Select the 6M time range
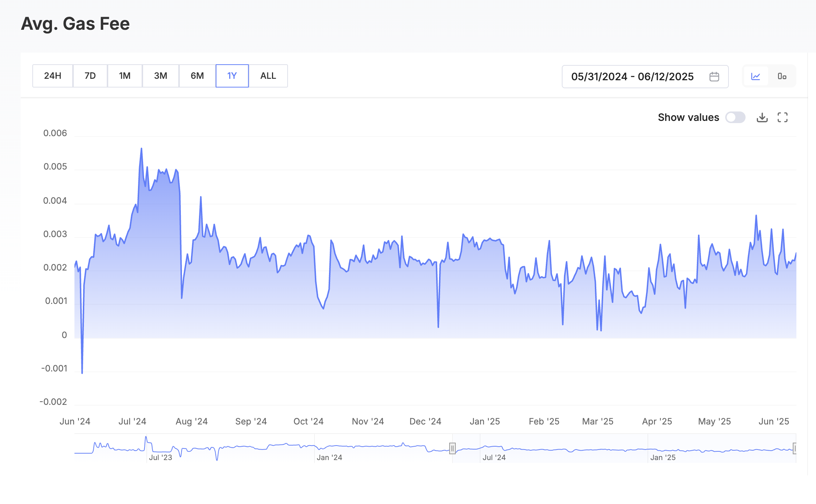 point(197,76)
